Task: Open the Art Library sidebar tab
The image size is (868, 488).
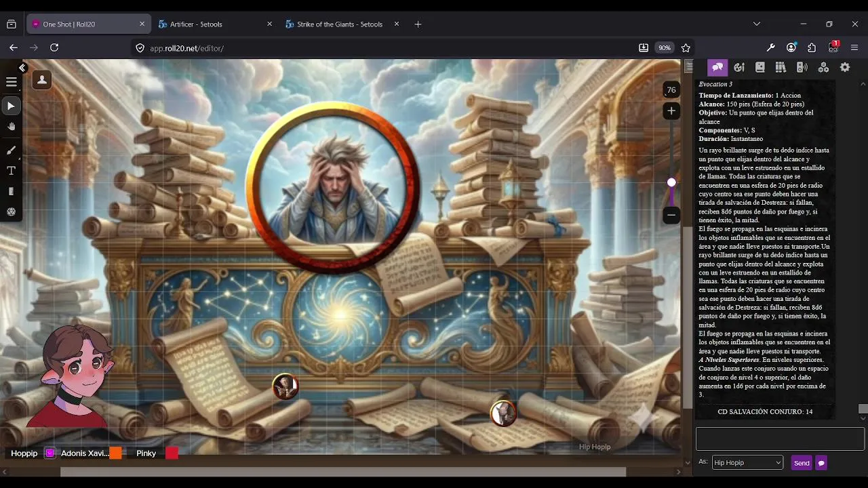Action: pos(738,67)
